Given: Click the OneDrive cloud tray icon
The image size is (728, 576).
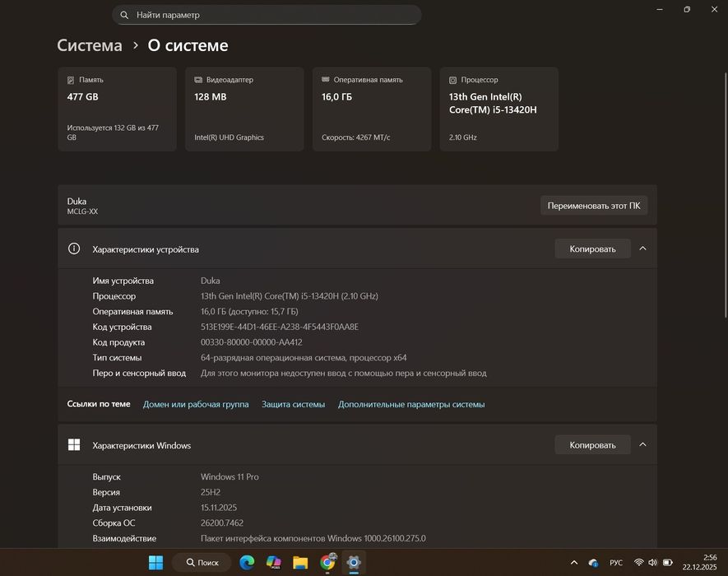Looking at the screenshot, I should click(593, 563).
